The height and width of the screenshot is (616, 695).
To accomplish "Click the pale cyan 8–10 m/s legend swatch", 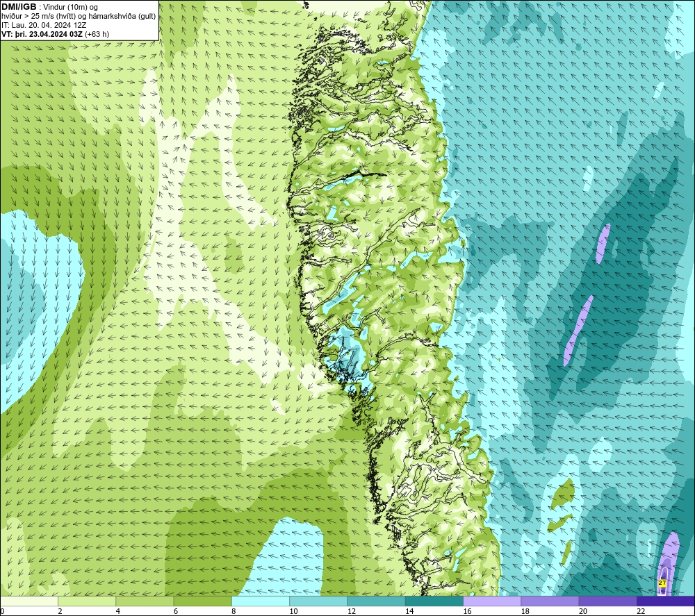I will (261, 601).
